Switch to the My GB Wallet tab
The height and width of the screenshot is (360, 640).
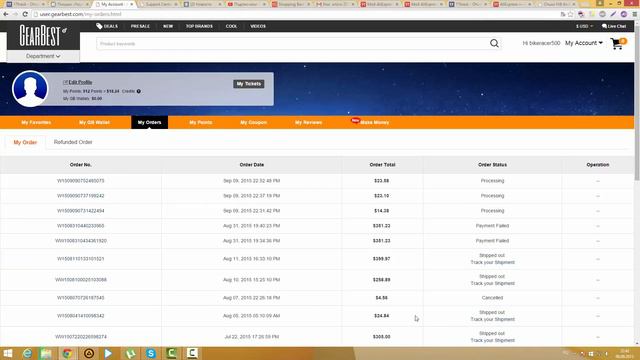click(94, 122)
